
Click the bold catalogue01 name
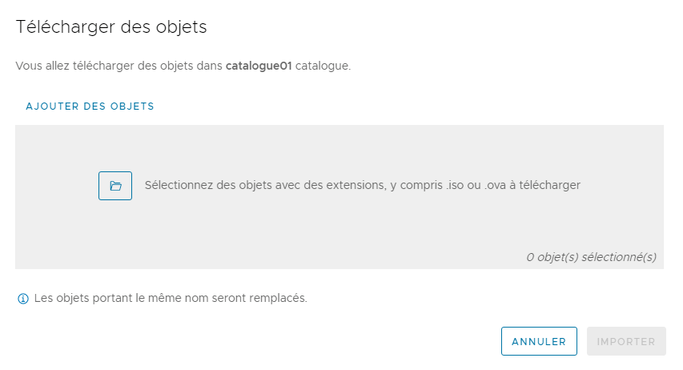(x=258, y=66)
